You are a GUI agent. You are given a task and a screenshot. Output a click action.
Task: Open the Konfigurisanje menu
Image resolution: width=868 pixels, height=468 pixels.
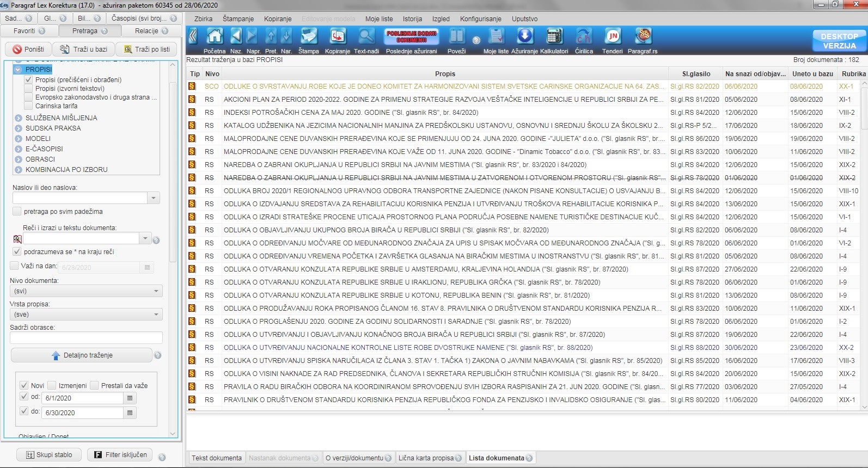coord(480,19)
